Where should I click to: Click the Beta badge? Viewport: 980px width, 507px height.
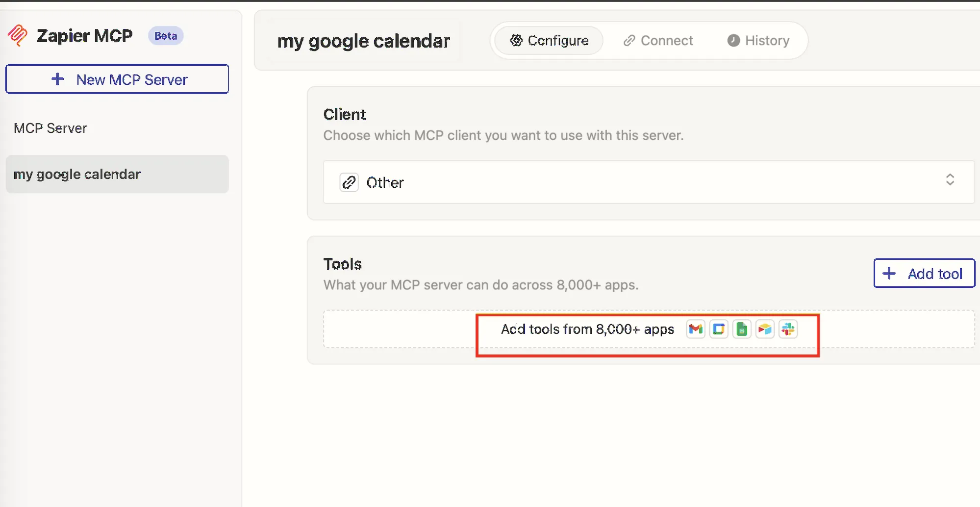[x=166, y=36]
